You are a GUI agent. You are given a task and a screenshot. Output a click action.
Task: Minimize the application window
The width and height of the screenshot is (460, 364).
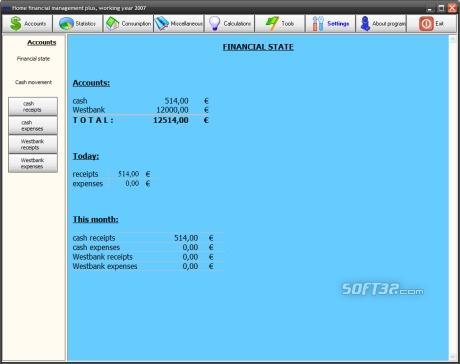(x=430, y=8)
